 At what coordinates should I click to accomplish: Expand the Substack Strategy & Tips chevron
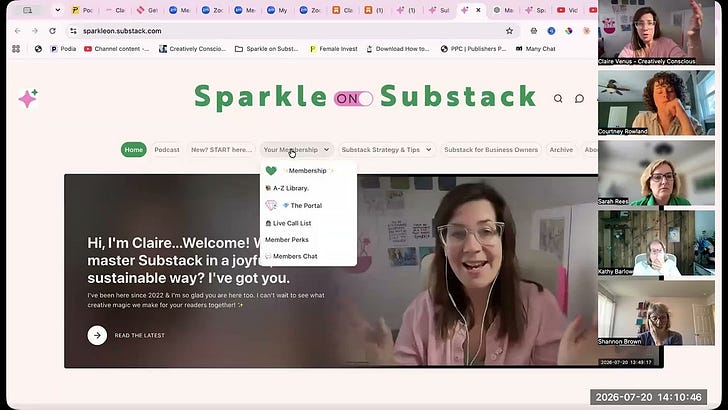point(429,150)
